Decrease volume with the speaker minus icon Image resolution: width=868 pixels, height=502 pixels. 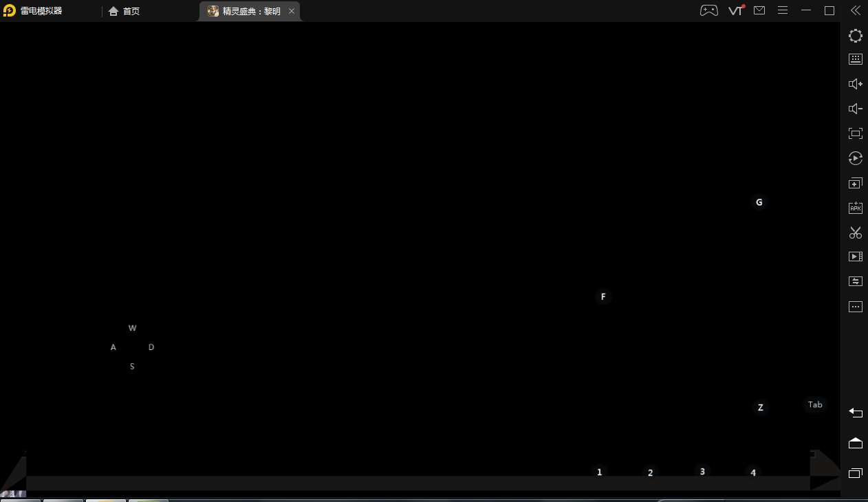[x=855, y=109]
